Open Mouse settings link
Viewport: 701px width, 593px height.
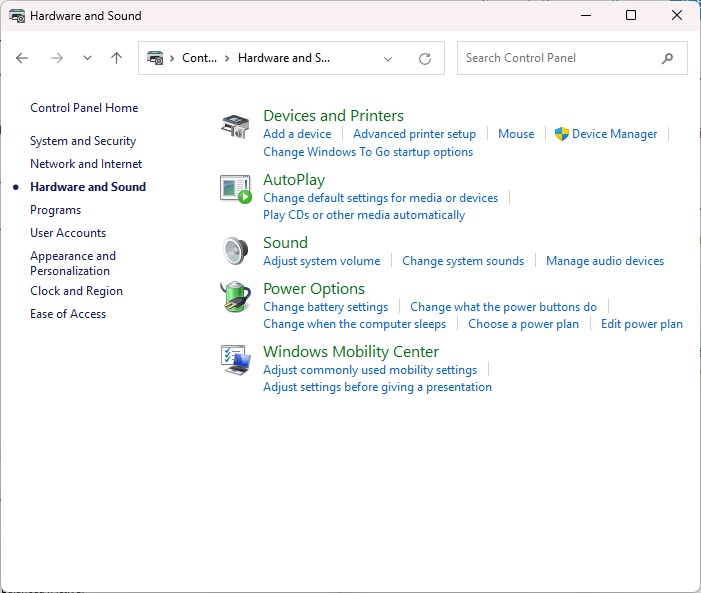click(x=516, y=134)
